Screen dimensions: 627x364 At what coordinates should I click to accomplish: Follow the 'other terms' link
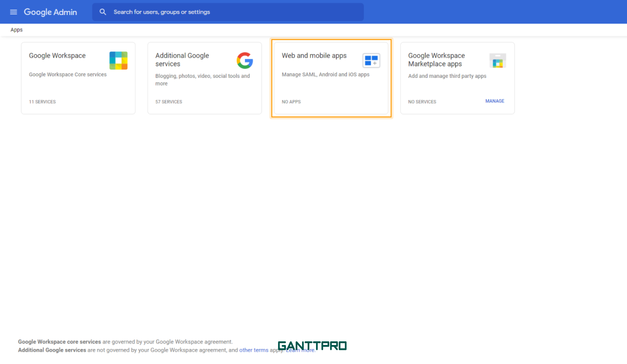click(254, 350)
